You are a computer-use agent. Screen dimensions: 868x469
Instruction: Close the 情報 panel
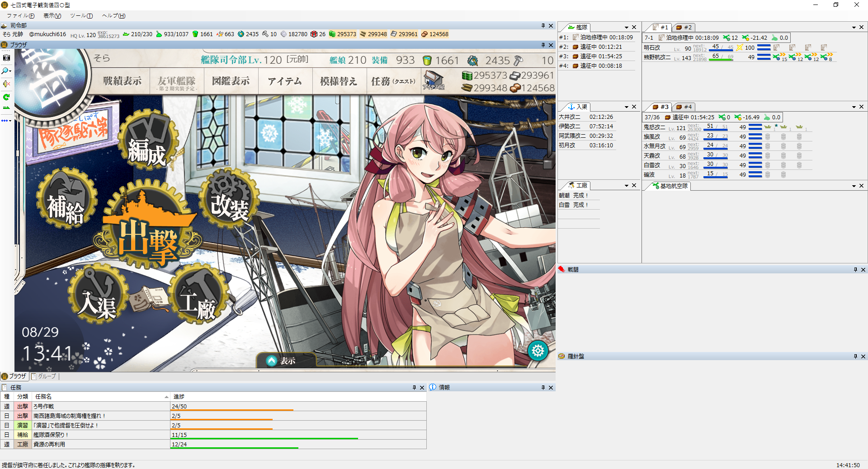coord(551,388)
